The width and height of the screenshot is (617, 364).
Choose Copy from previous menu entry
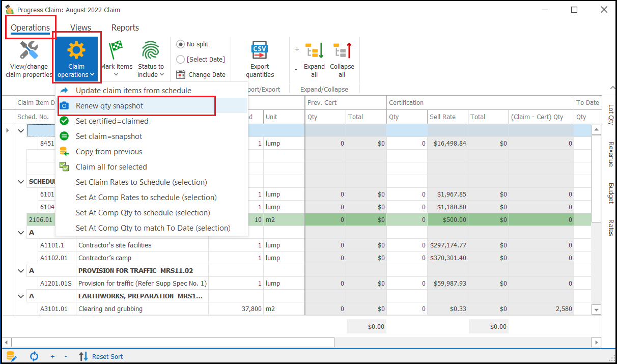151,152
